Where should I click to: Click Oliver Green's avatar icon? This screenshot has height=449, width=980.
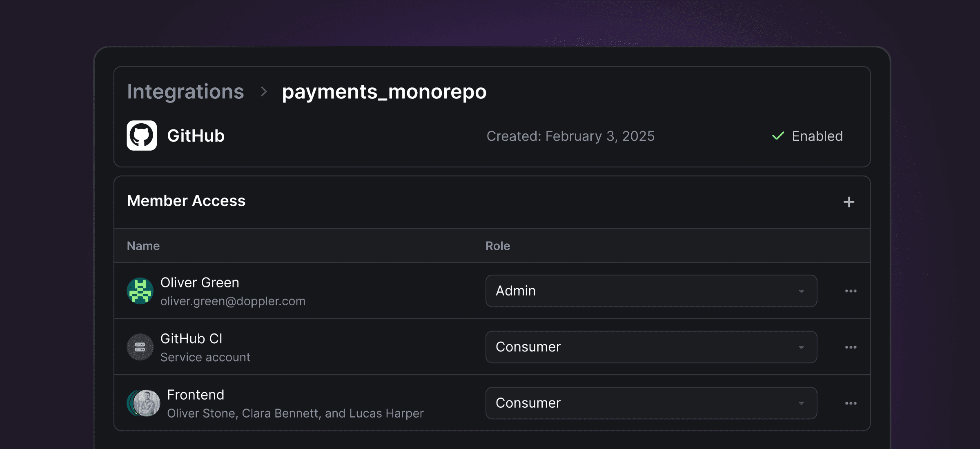point(140,291)
